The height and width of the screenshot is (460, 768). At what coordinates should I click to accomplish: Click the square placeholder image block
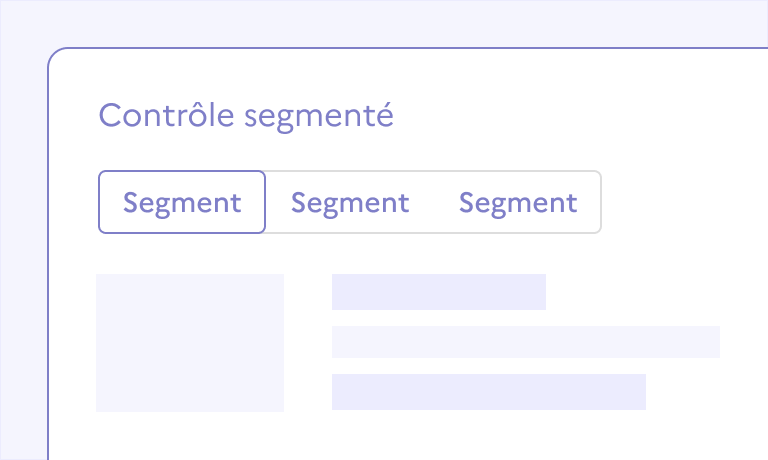[x=190, y=342]
